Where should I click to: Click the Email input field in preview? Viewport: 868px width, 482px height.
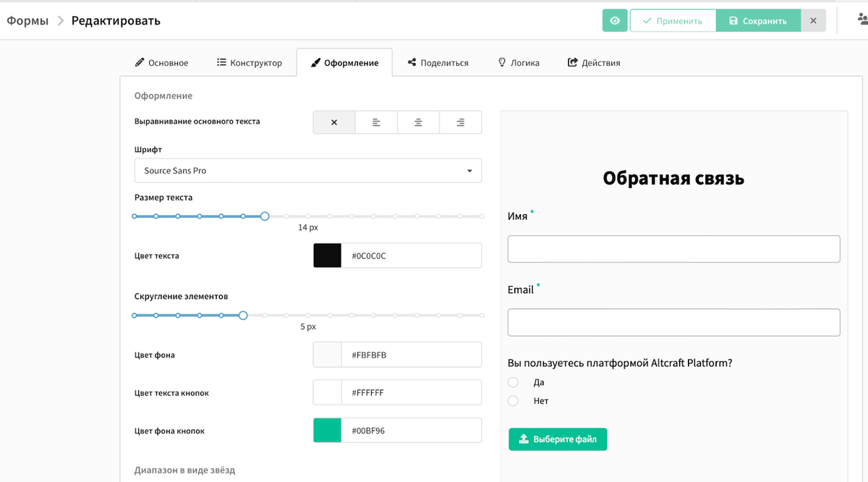(x=674, y=323)
